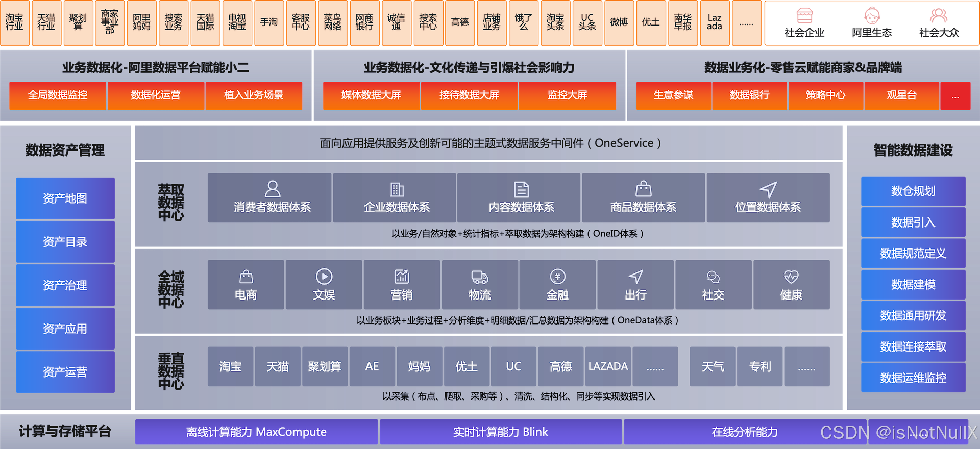
Task: Choose 数仓规划 under 智能数据建设
Action: pyautogui.click(x=913, y=191)
